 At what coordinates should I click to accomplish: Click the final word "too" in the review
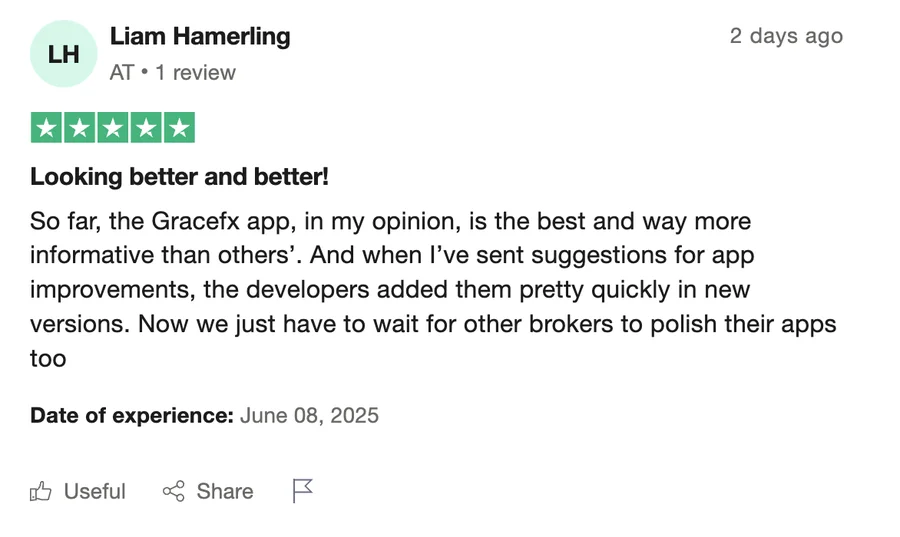pos(48,358)
